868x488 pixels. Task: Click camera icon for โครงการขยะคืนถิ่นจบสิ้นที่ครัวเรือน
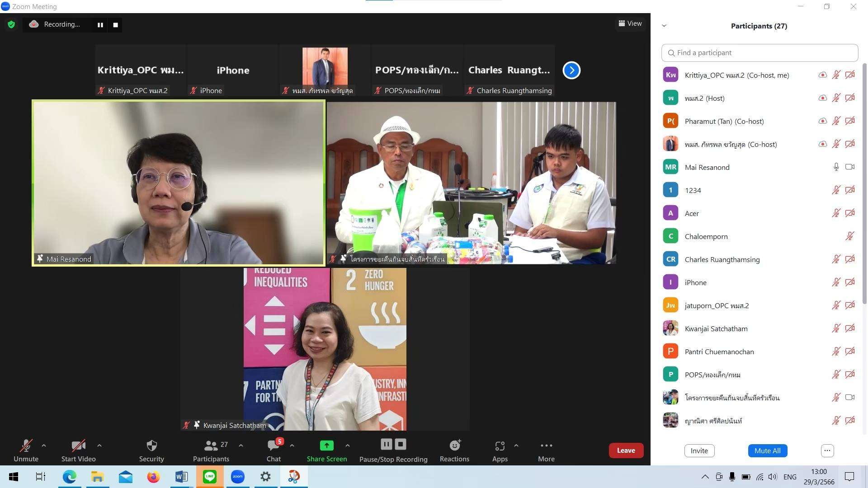[850, 398]
